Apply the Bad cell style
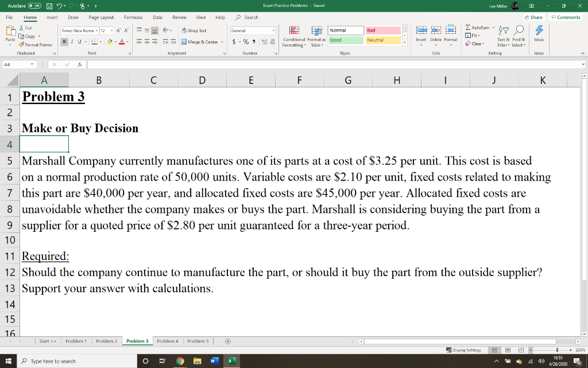This screenshot has height=368, width=588. coord(383,30)
